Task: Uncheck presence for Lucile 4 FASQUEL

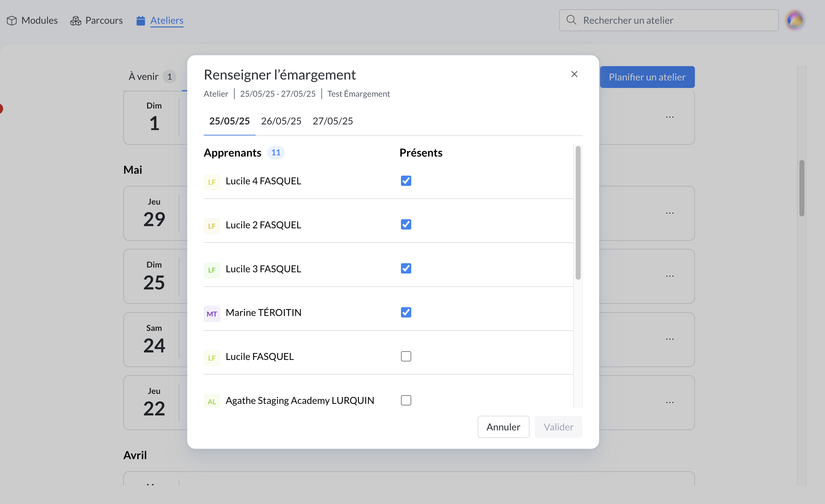Action: click(406, 181)
